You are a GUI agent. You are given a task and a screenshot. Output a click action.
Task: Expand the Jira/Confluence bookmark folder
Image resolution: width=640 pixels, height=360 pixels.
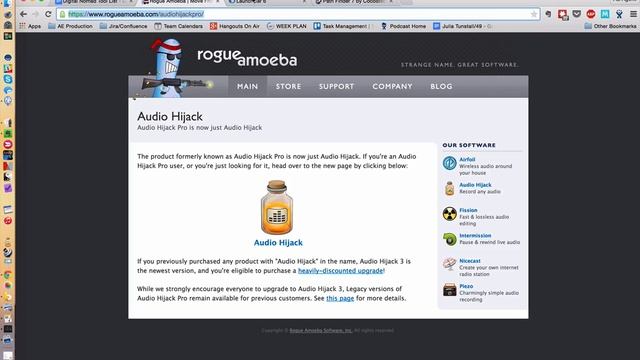pos(123,26)
